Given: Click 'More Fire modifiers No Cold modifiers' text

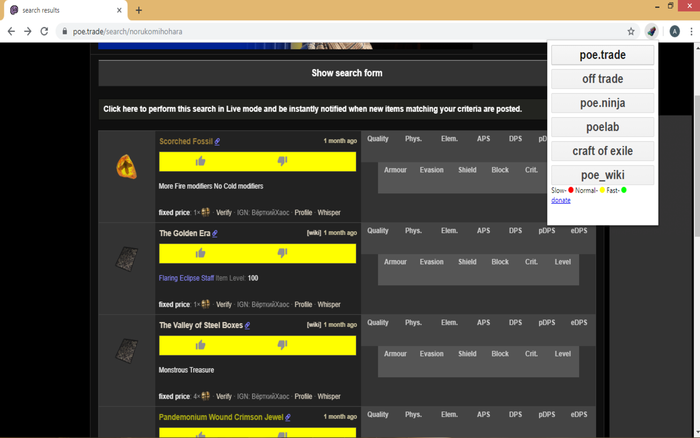Looking at the screenshot, I should (x=211, y=186).
